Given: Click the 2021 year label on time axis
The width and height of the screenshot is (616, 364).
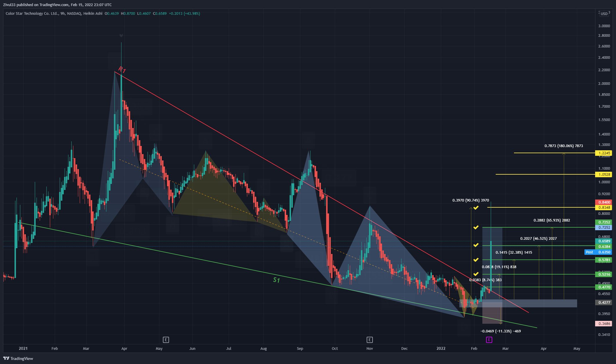Looking at the screenshot, I should pyautogui.click(x=23, y=348).
